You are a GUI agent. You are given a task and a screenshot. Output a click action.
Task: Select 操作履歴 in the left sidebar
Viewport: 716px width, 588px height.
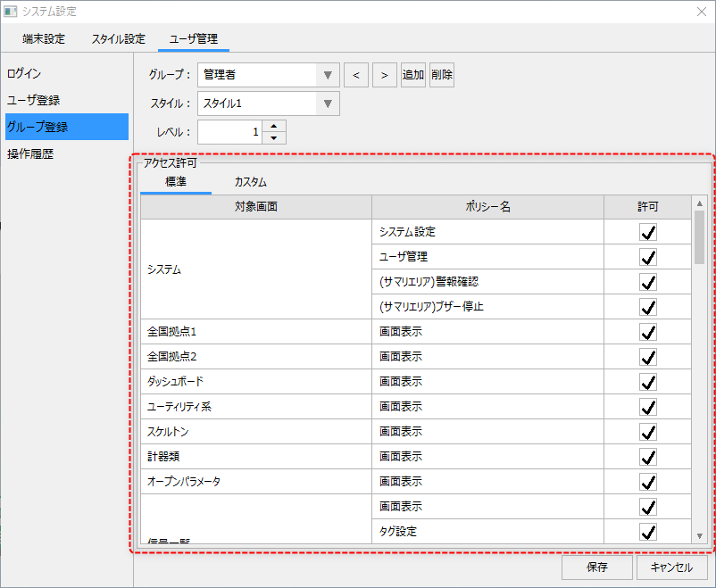30,153
